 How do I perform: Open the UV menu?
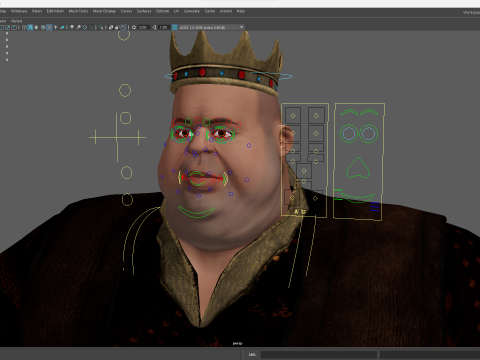tap(176, 11)
